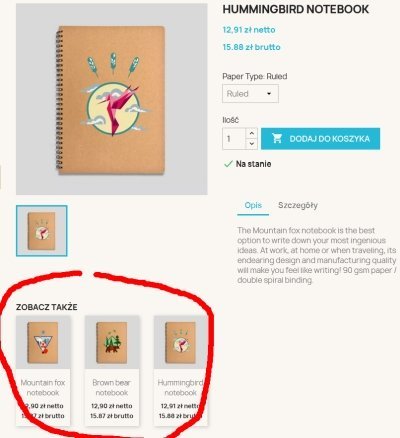
Task: Click the Hummingbird Notebook product title
Action: pos(296,9)
